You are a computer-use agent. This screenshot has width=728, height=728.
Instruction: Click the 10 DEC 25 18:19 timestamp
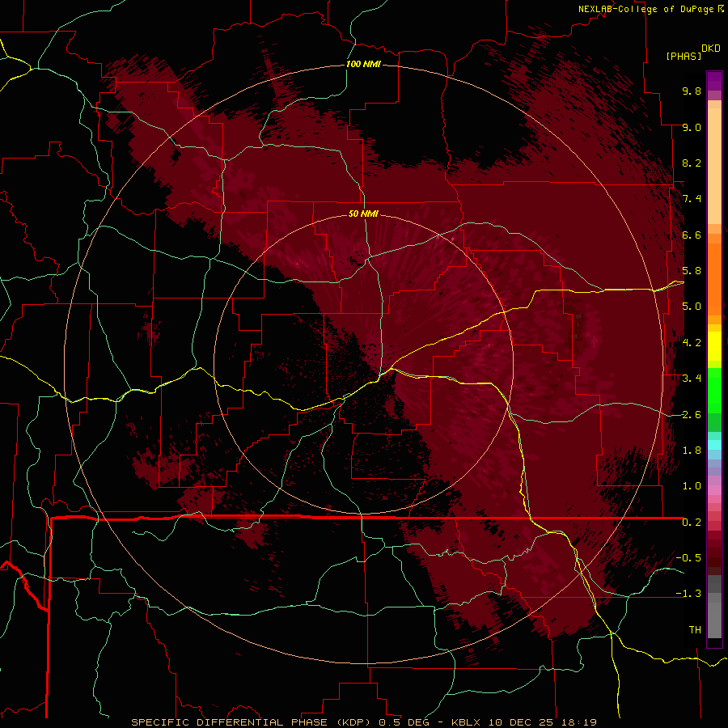pos(542,722)
